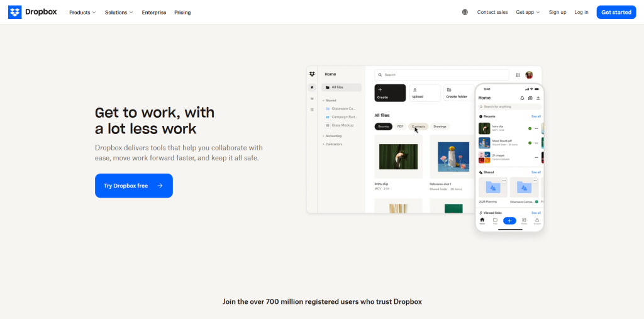The image size is (644, 319).
Task: Tap the blue plus button in phone tab bar
Action: (509, 221)
